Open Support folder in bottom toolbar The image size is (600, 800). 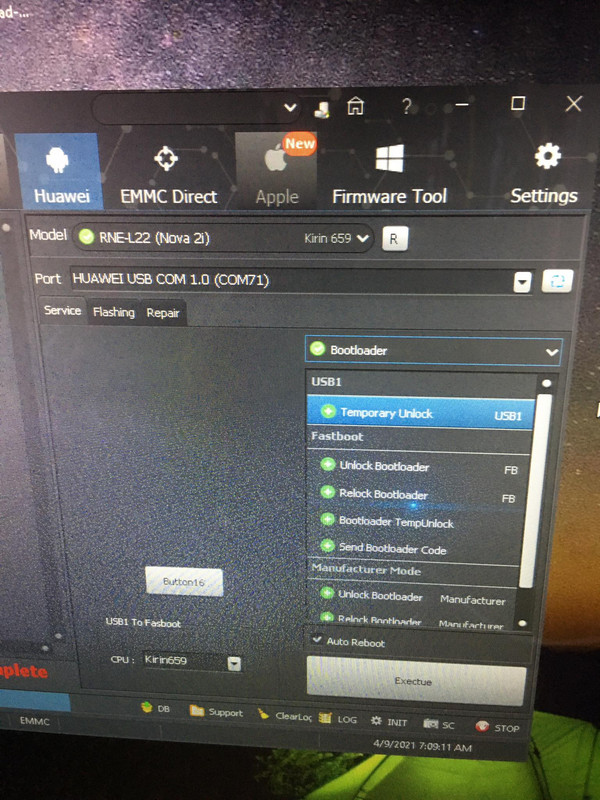tap(216, 712)
